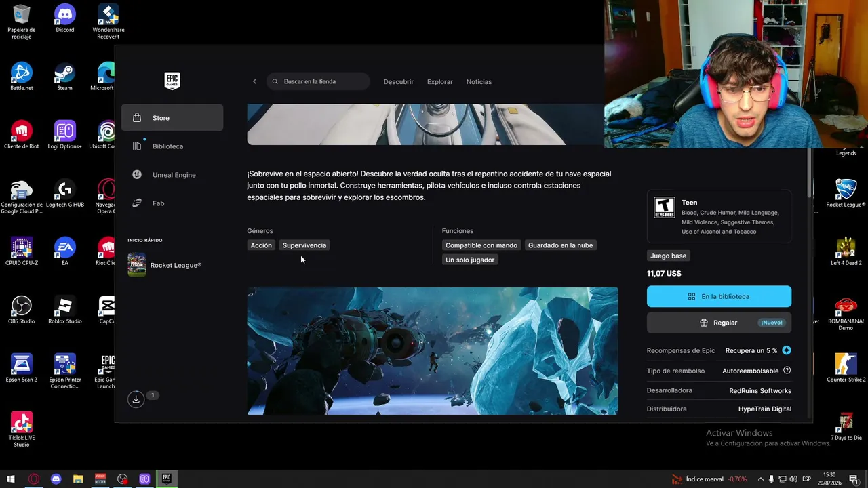Select the Left 4 Dead 2 desktop icon

pyautogui.click(x=846, y=252)
